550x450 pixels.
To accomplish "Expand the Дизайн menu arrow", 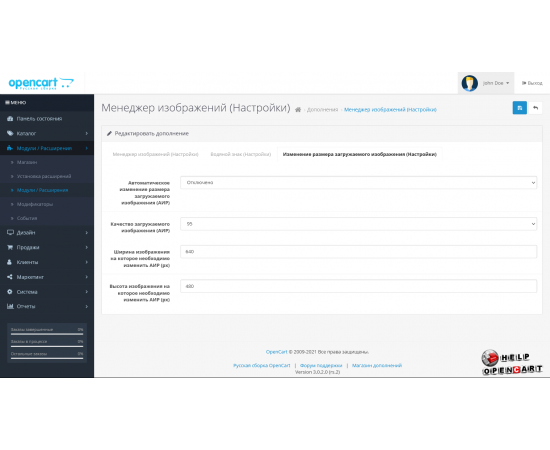I will pos(86,233).
